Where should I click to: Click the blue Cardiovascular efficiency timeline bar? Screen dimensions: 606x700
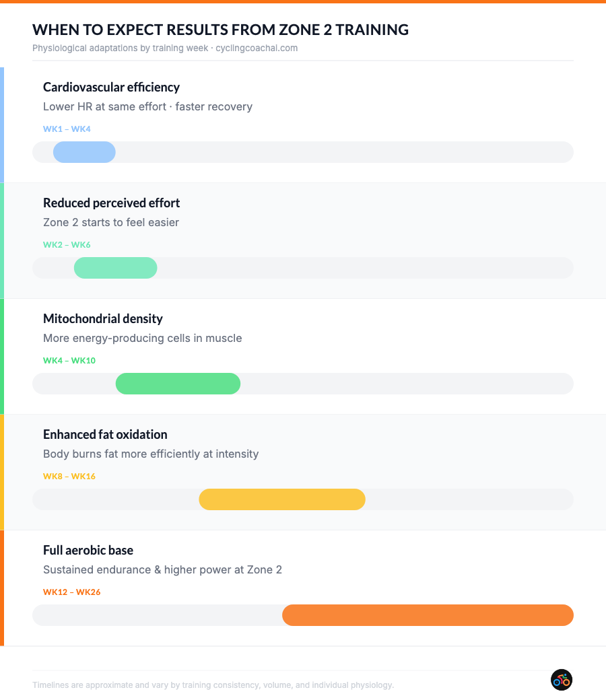pyautogui.click(x=84, y=152)
